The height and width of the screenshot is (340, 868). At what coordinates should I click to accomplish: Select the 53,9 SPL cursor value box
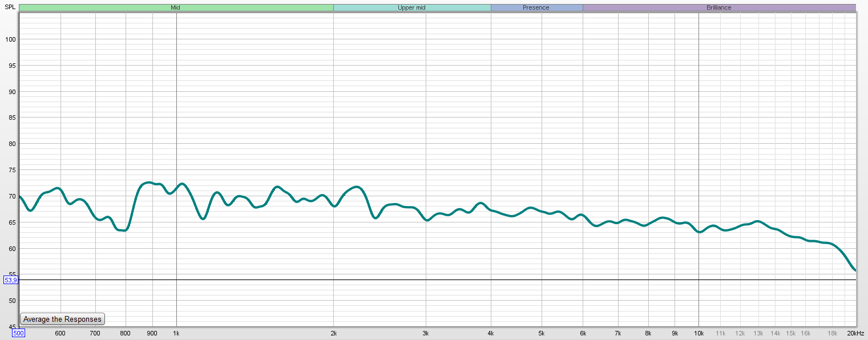[x=10, y=280]
